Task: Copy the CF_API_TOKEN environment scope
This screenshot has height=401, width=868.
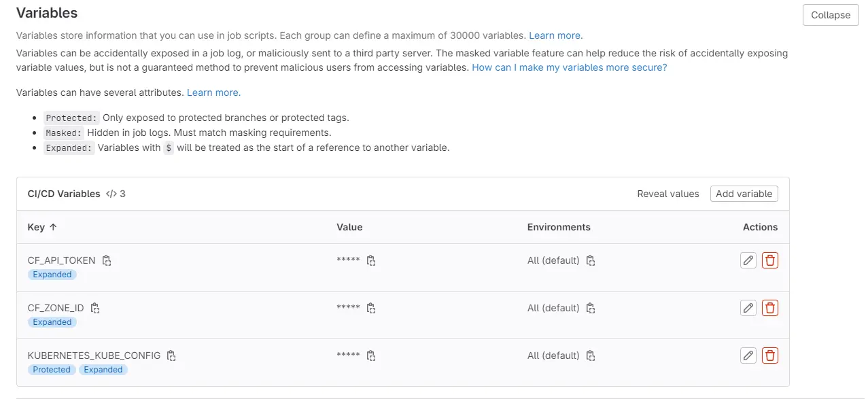Action: [x=591, y=260]
